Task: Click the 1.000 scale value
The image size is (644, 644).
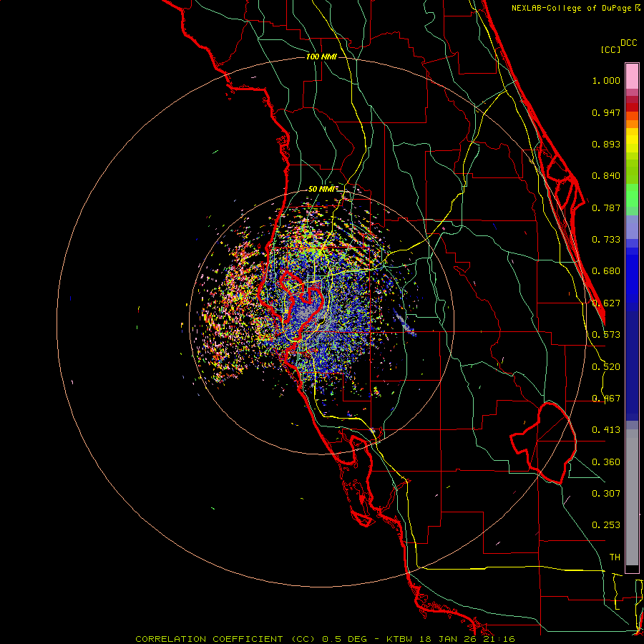Action: click(606, 80)
